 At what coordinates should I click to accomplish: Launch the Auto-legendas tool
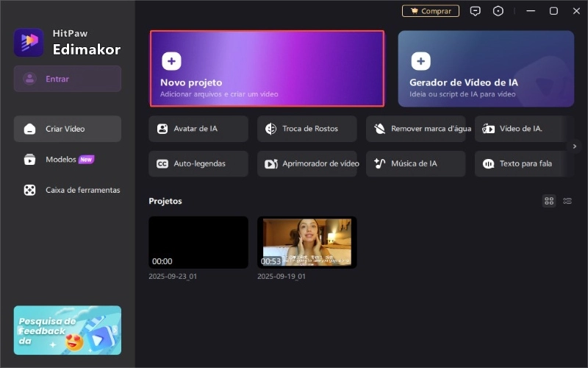click(198, 163)
